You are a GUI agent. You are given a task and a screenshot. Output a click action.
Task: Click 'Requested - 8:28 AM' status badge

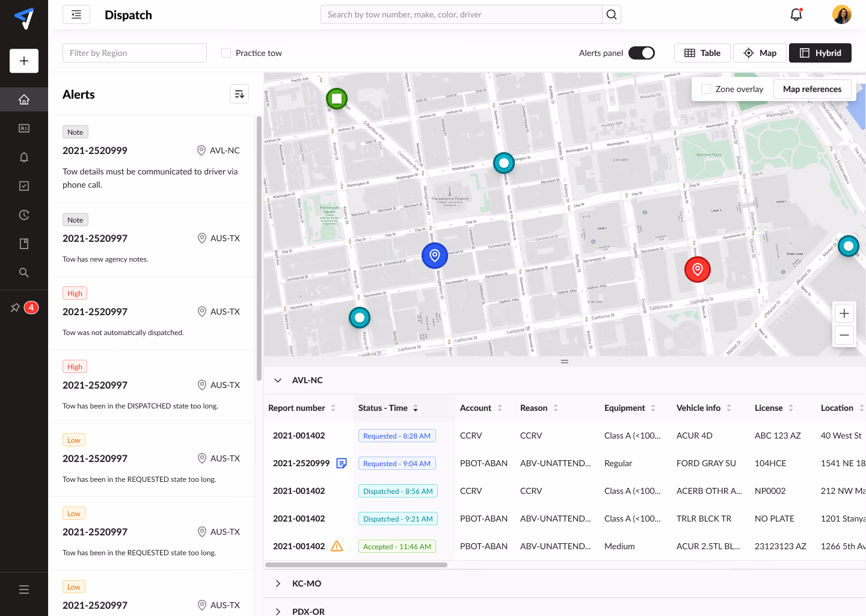click(x=397, y=436)
